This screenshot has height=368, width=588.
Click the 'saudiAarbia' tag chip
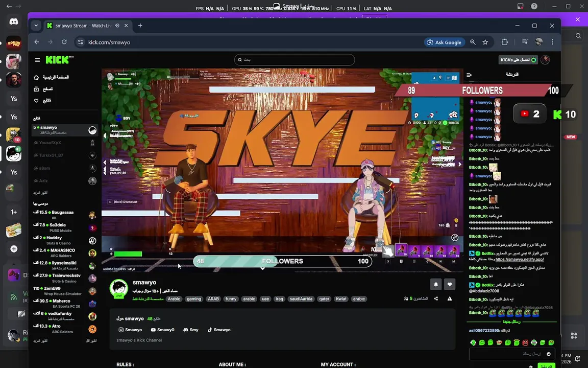pyautogui.click(x=301, y=299)
